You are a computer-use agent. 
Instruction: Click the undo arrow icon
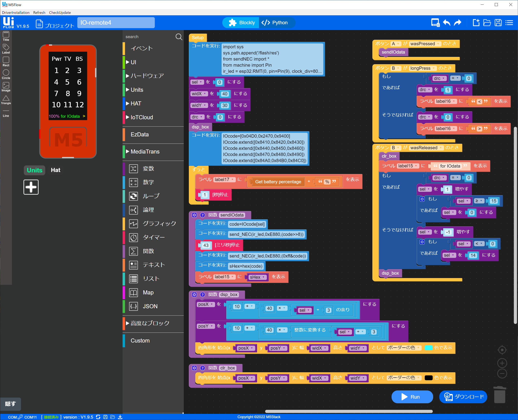447,23
